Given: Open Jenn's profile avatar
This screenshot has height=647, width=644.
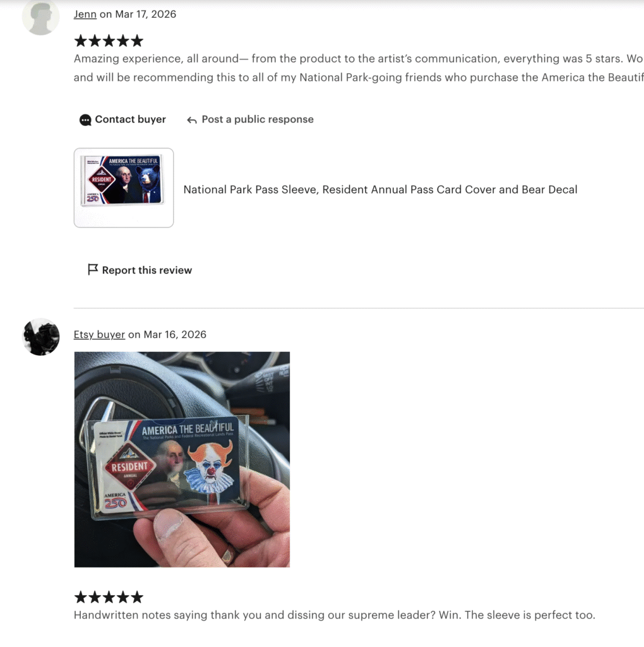Looking at the screenshot, I should [40, 16].
